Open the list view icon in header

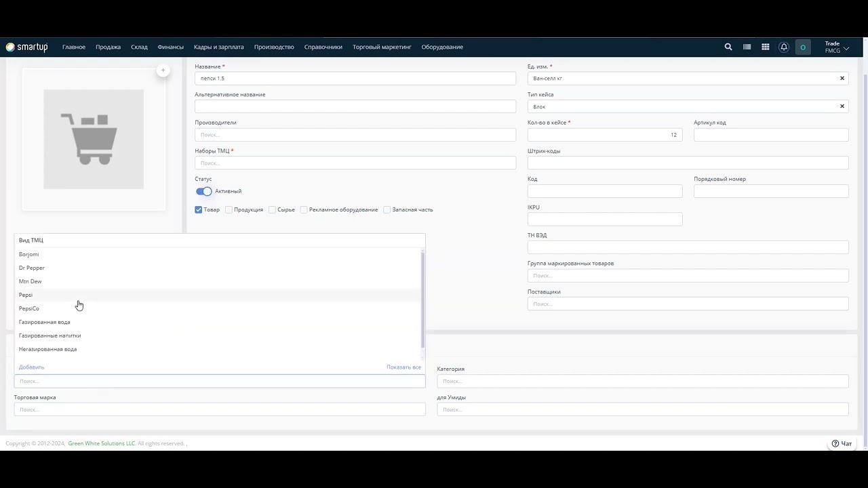747,47
